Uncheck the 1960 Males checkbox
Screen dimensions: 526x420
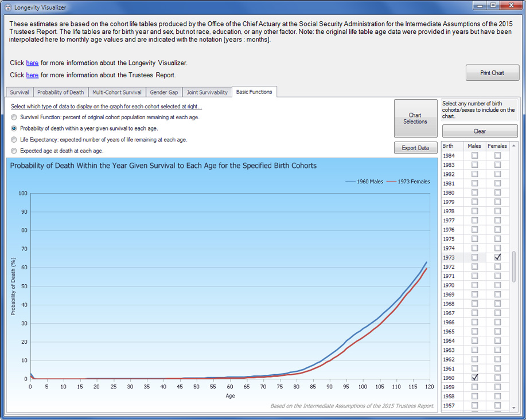pos(474,378)
